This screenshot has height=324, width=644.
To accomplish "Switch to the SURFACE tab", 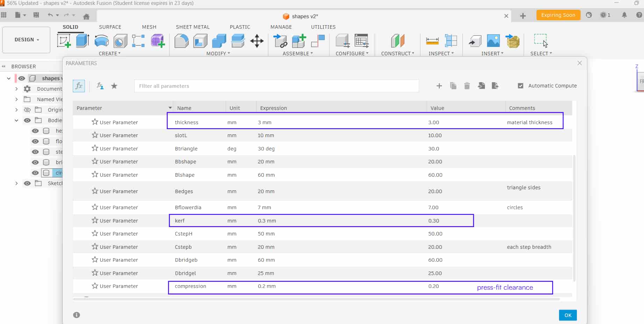I will point(110,27).
